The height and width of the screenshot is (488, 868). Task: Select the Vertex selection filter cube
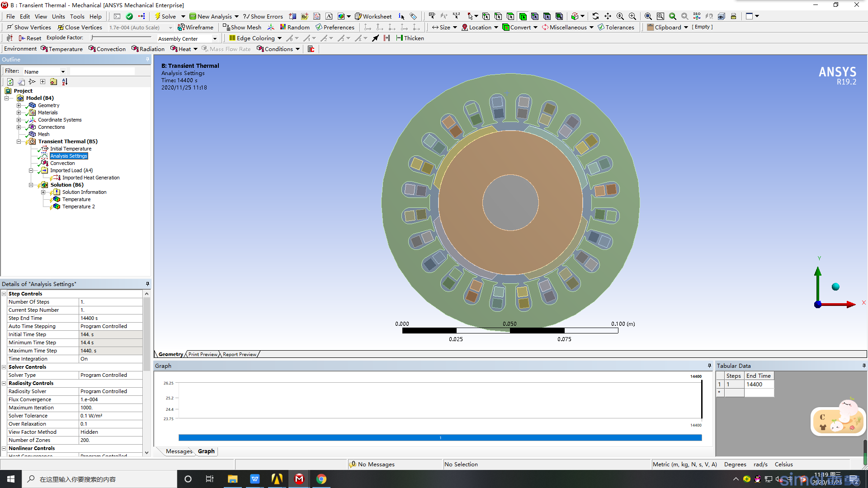486,16
